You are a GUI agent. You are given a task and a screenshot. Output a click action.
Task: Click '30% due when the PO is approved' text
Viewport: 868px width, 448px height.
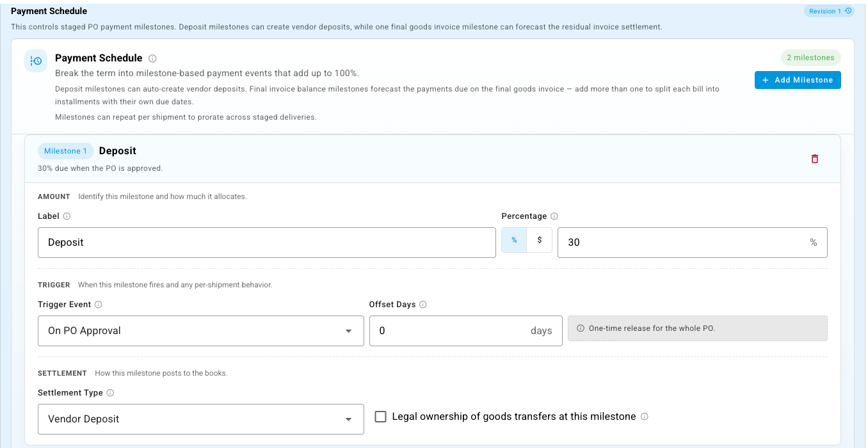point(100,168)
